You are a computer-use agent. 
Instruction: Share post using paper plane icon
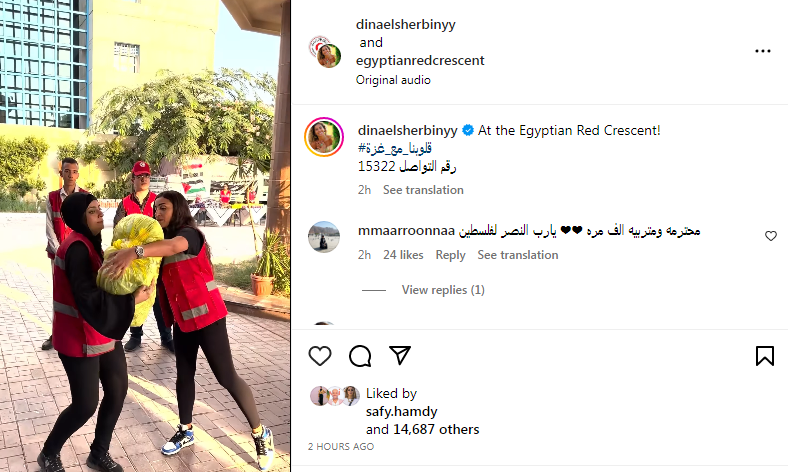point(400,355)
